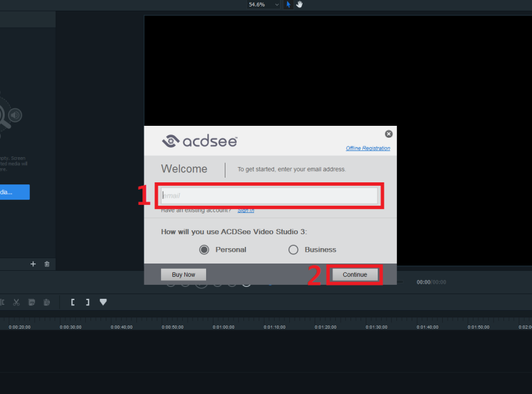
Task: Add media with the plus icon
Action: pos(33,264)
